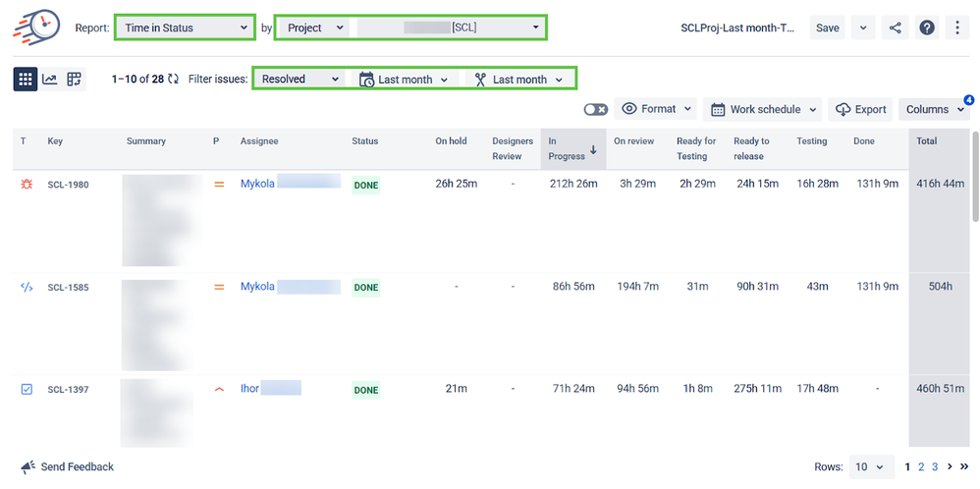The image size is (980, 489).
Task: Open the pivot table view icon
Action: pos(75,79)
